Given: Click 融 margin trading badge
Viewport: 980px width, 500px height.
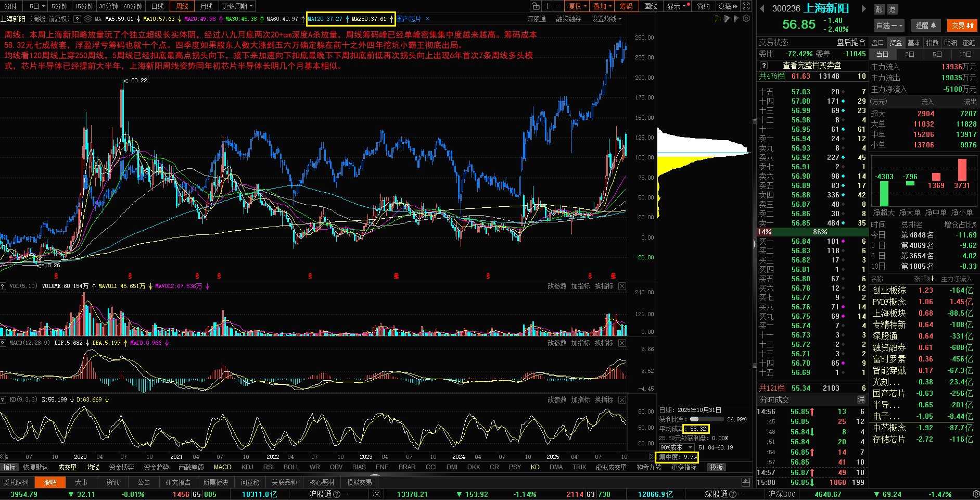Looking at the screenshot, I should [x=879, y=9].
